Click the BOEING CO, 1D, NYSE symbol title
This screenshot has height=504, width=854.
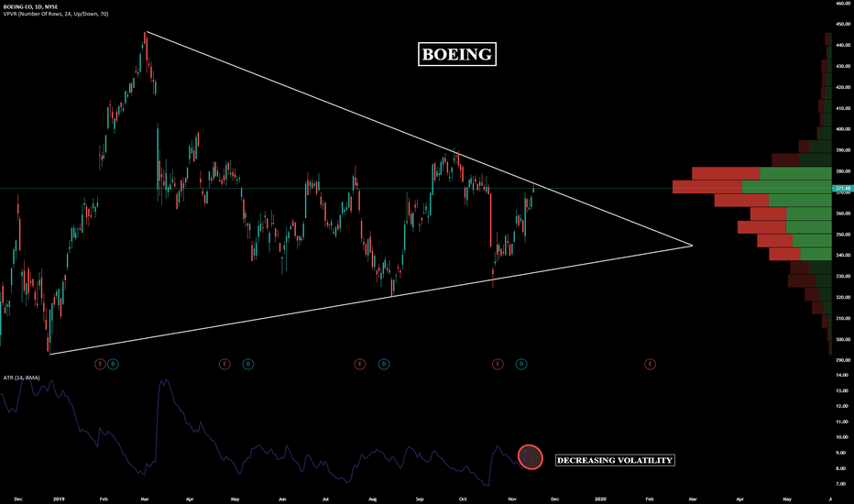pyautogui.click(x=30, y=6)
